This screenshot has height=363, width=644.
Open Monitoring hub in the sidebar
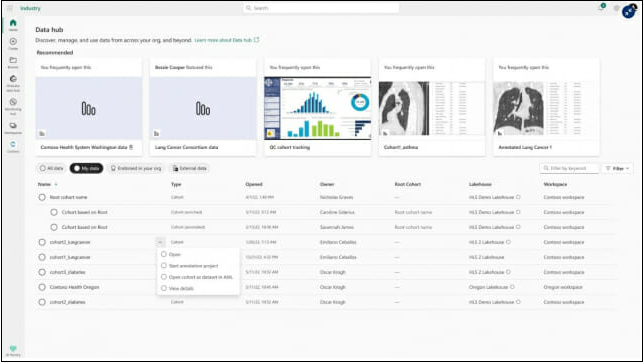[13, 106]
